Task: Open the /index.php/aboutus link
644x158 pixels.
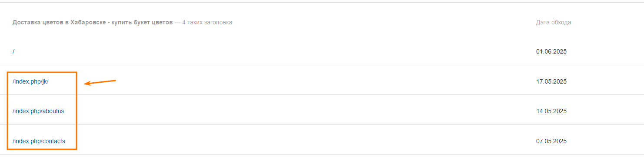Action: coord(38,111)
